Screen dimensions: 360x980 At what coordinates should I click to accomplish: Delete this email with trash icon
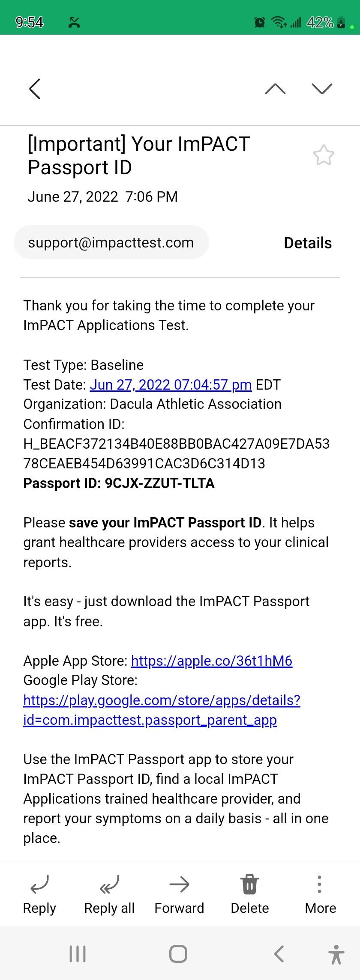tap(249, 894)
